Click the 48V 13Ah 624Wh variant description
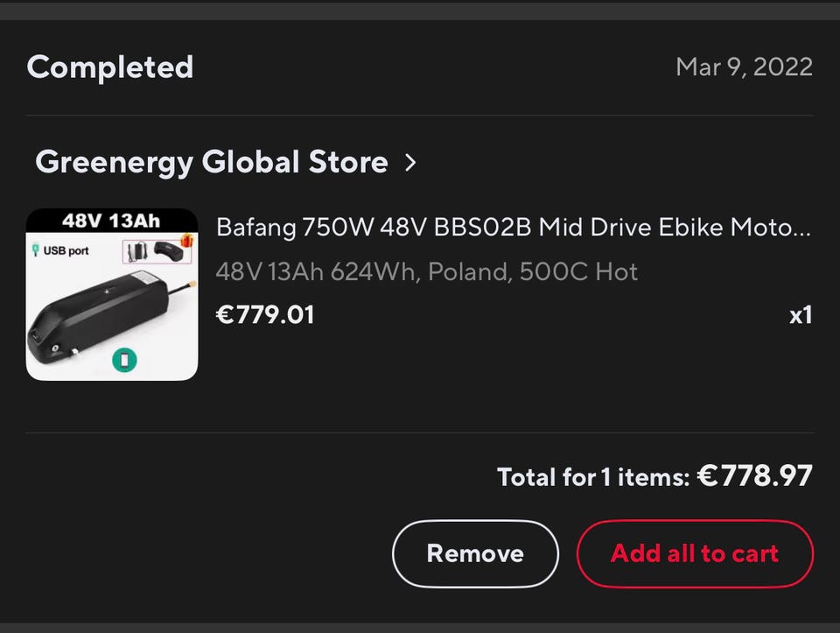The width and height of the screenshot is (840, 633). point(426,271)
